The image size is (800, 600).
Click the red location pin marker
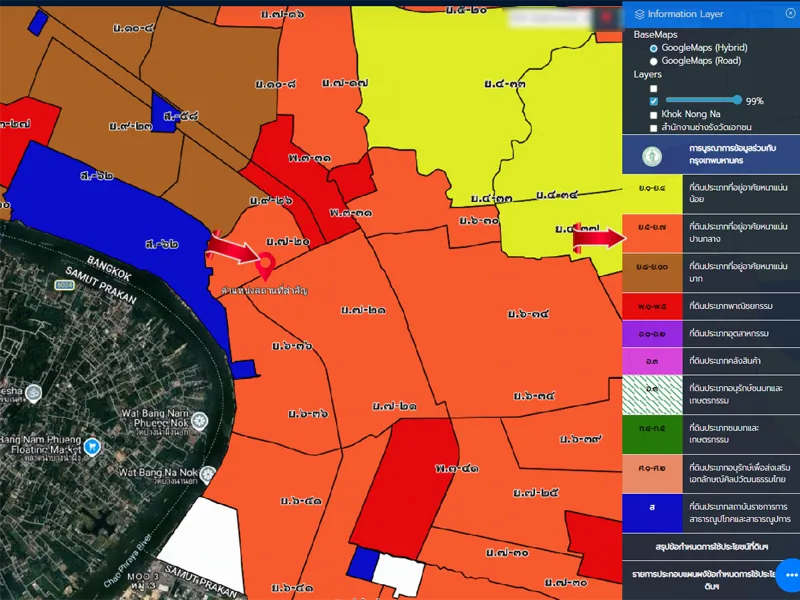[x=265, y=266]
